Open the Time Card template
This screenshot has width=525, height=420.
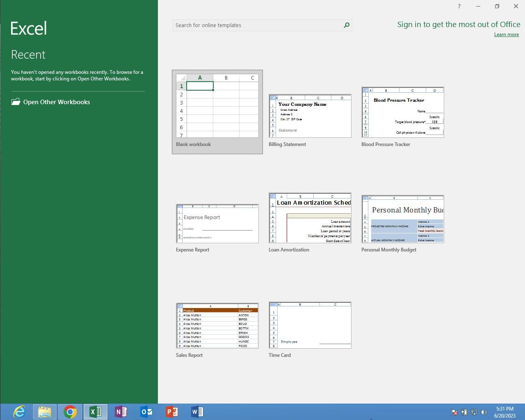(310, 325)
